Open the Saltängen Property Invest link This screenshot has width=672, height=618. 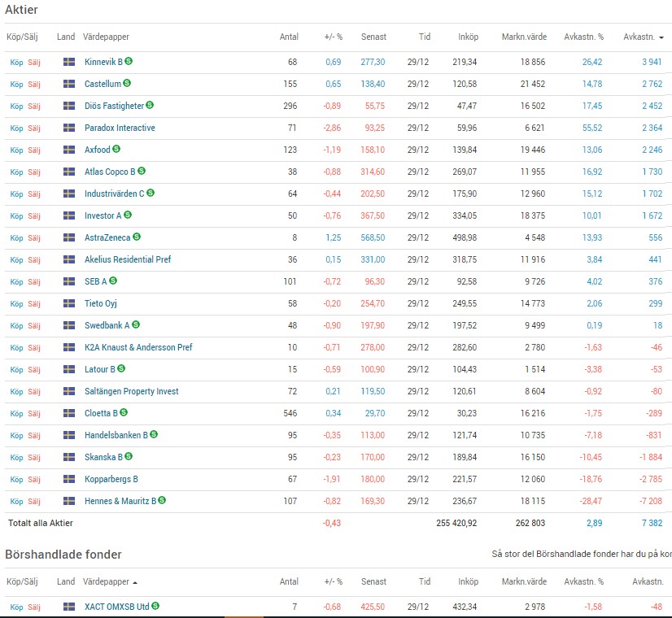click(131, 391)
